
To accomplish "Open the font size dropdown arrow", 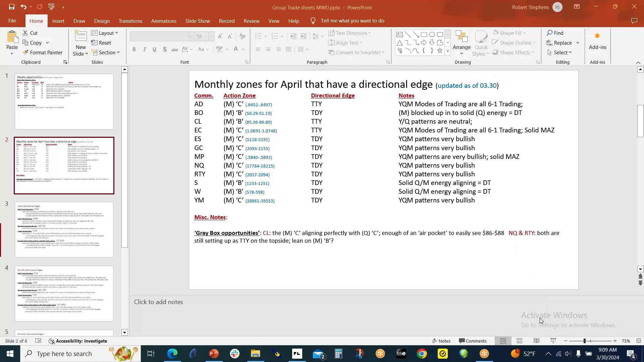I will click(x=211, y=36).
